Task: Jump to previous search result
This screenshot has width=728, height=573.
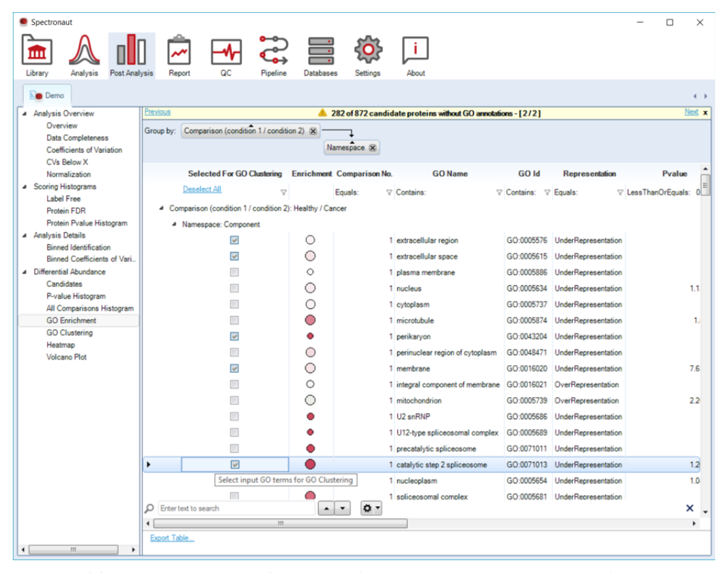Action: tap(327, 508)
